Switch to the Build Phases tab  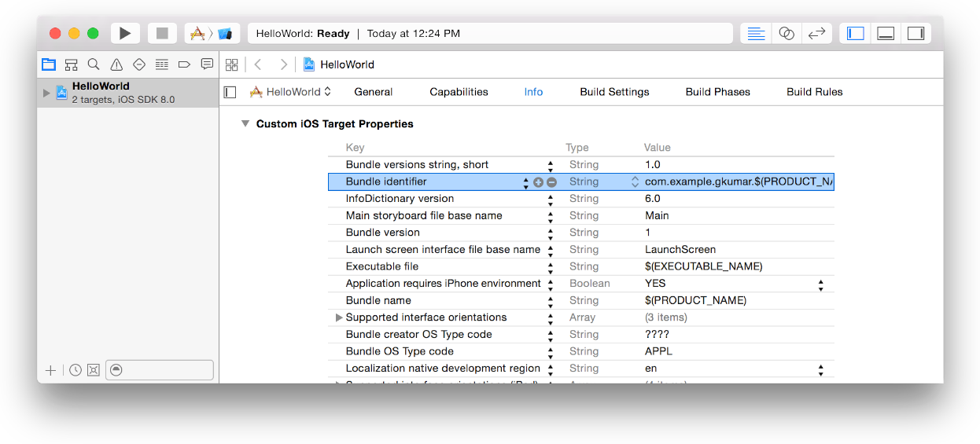(x=718, y=92)
